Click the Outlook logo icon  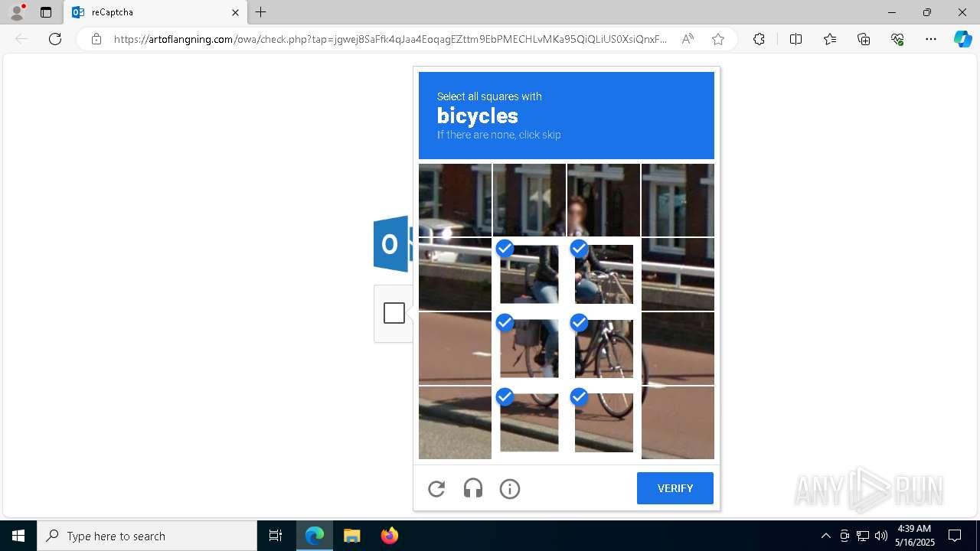tap(391, 244)
